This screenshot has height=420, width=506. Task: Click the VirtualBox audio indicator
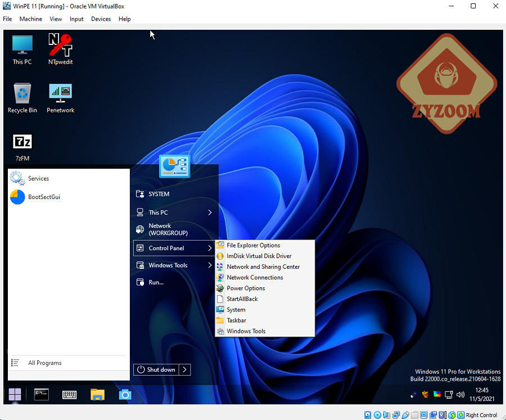[387, 415]
